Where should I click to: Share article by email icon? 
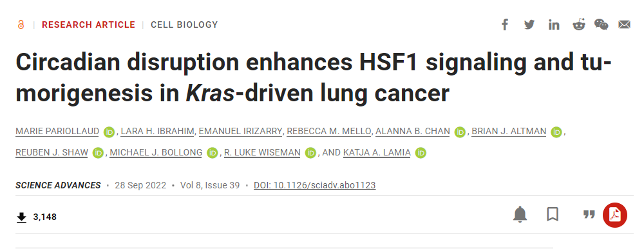click(624, 25)
